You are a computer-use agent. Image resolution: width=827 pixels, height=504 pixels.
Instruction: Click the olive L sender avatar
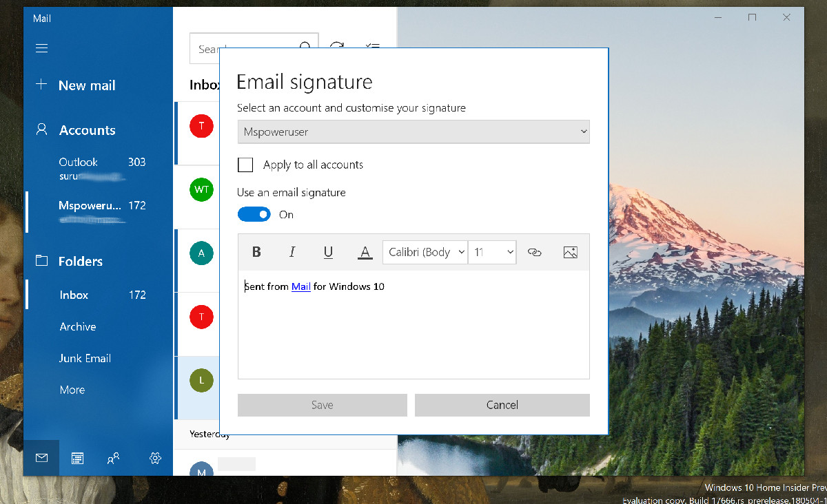pyautogui.click(x=201, y=379)
